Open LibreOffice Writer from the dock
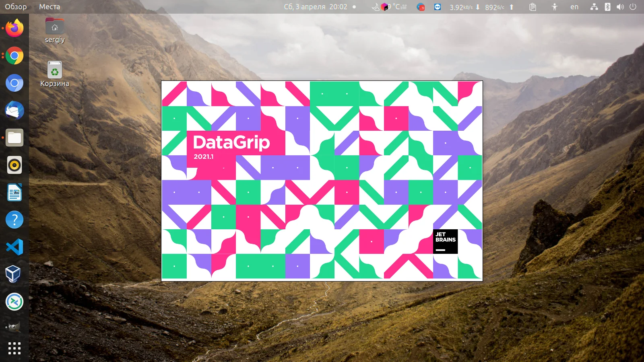Image resolution: width=644 pixels, height=362 pixels. [14, 192]
